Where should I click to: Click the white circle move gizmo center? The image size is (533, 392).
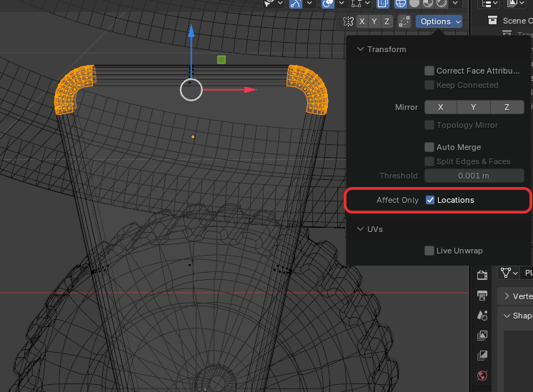click(x=191, y=90)
